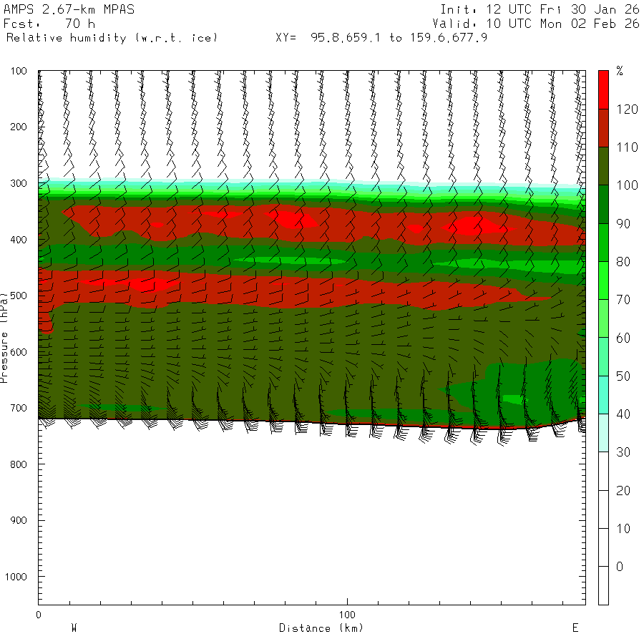Viewport: 644px width, 644px height.
Task: Click the colorbar label "100" beside the legend
Action: click(627, 185)
